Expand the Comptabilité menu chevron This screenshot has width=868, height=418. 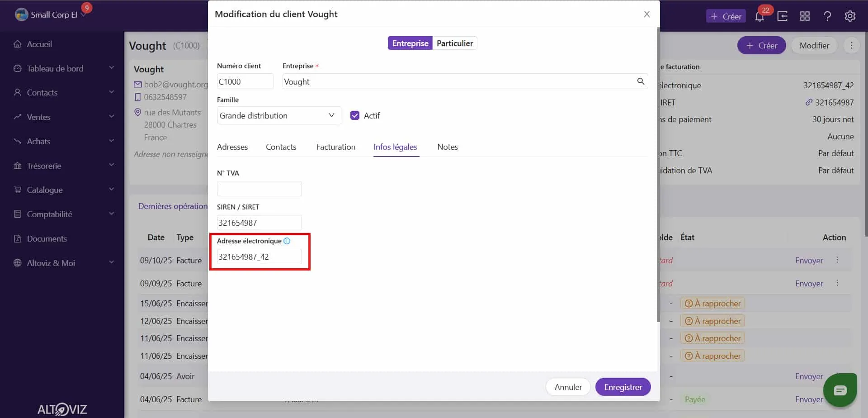[111, 214]
